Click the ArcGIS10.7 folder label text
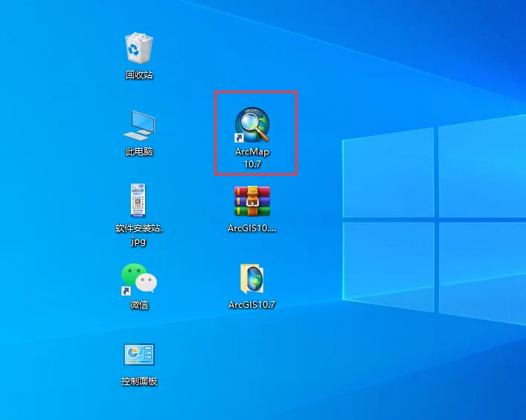The width and height of the screenshot is (526, 420). tap(252, 304)
